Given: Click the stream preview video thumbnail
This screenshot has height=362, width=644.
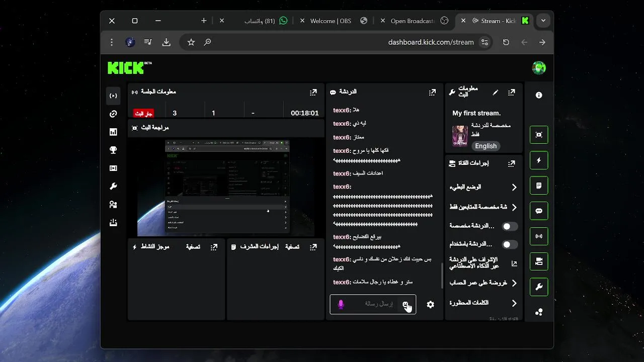Looking at the screenshot, I should (226, 187).
